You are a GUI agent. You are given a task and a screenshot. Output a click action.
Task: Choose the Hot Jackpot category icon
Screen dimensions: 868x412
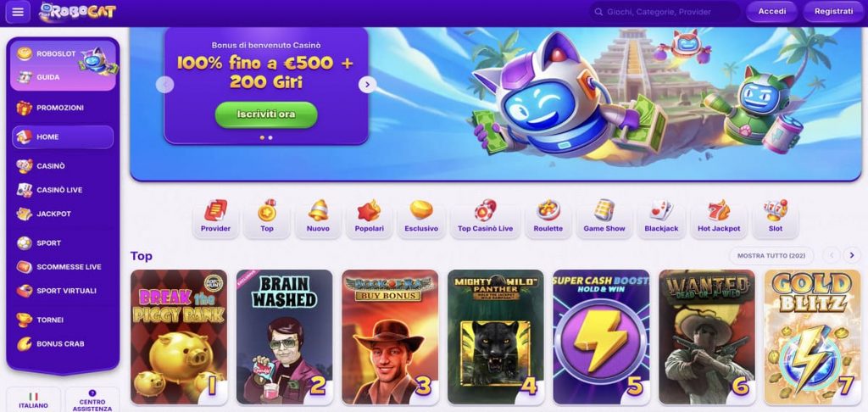(719, 210)
